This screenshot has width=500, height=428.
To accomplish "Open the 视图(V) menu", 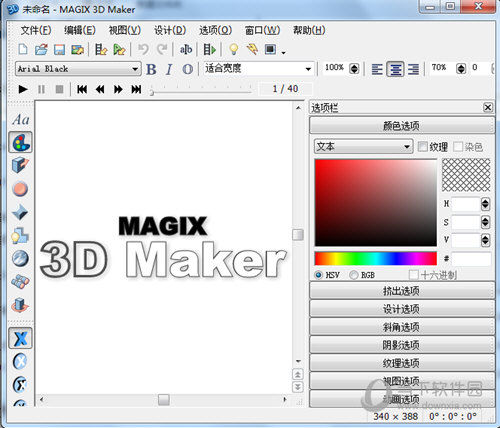I will (125, 31).
